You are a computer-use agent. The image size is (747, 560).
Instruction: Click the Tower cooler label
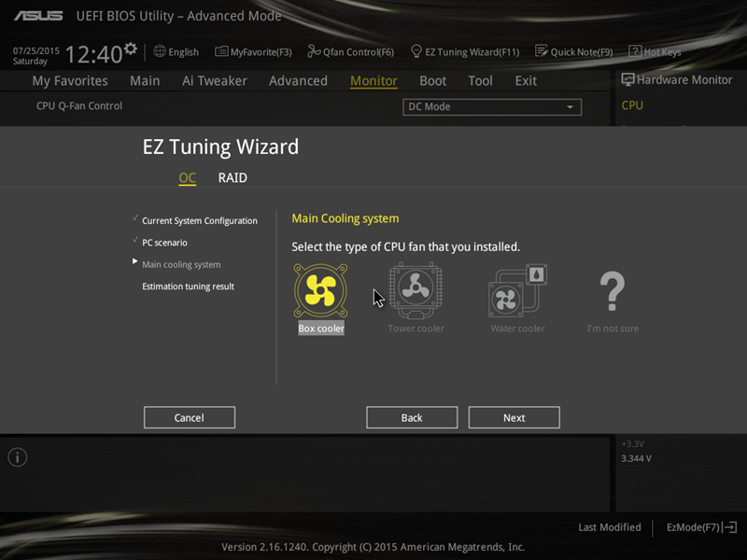pyautogui.click(x=416, y=329)
